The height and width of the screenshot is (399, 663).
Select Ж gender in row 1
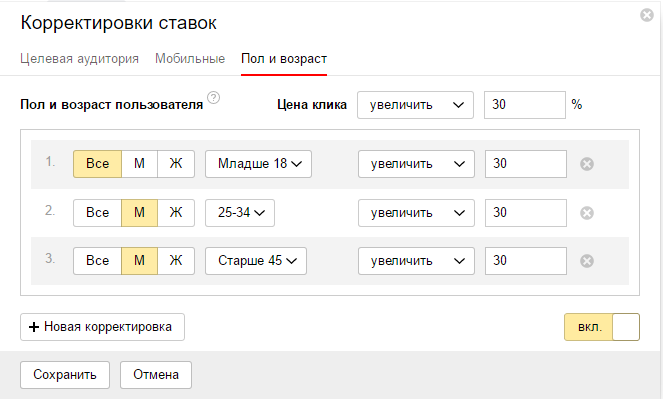[176, 164]
